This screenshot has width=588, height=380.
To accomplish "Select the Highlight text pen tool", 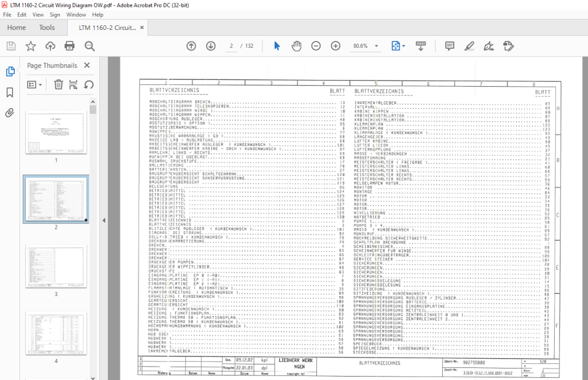I will pos(469,46).
